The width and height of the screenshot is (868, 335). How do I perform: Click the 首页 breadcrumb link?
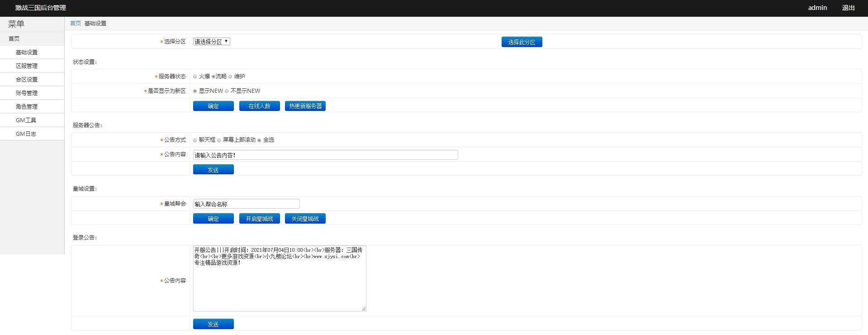pos(75,24)
